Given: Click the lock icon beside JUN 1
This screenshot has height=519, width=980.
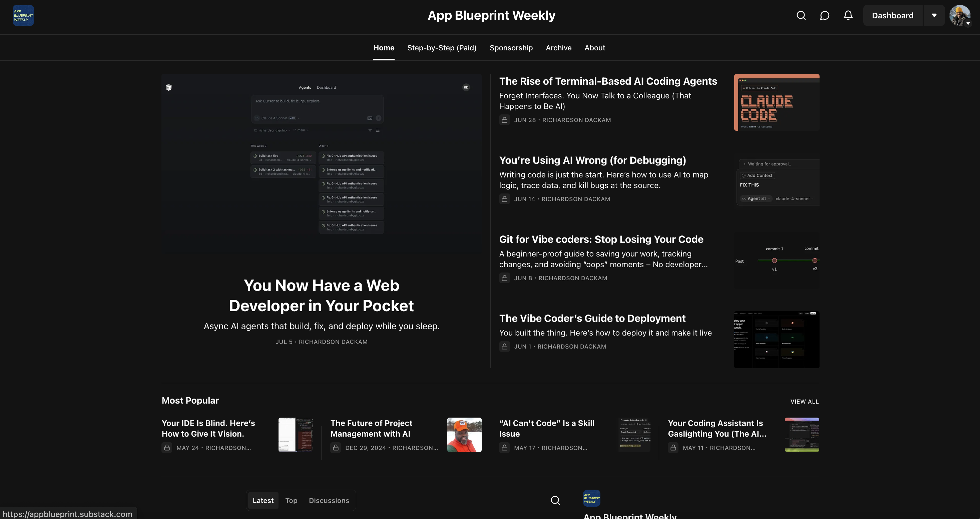Looking at the screenshot, I should tap(504, 347).
